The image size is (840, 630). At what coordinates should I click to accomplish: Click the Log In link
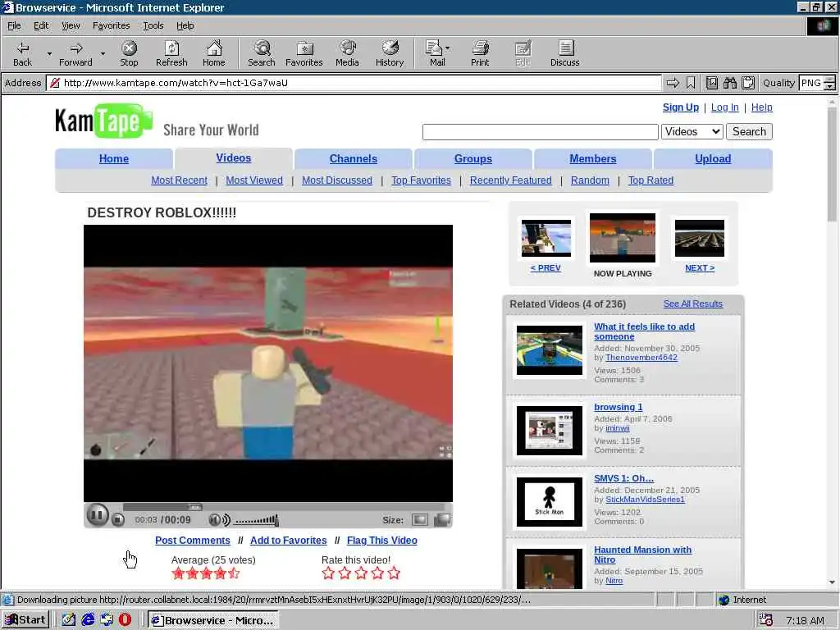[x=724, y=107]
